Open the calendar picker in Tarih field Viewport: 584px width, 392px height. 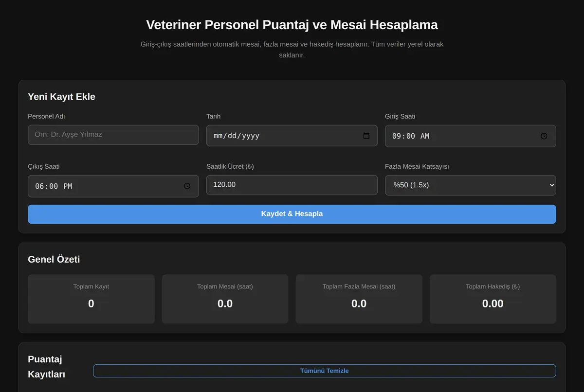(x=366, y=136)
